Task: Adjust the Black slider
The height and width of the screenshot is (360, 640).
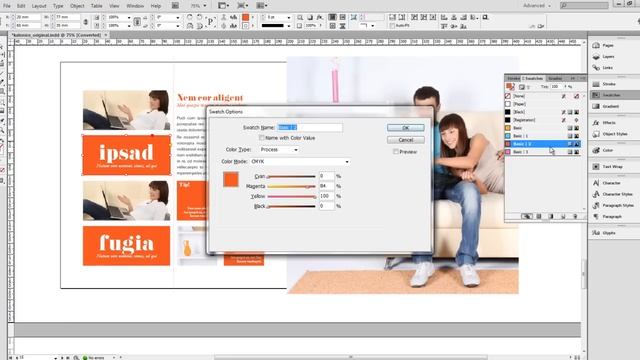Action: tap(291, 206)
